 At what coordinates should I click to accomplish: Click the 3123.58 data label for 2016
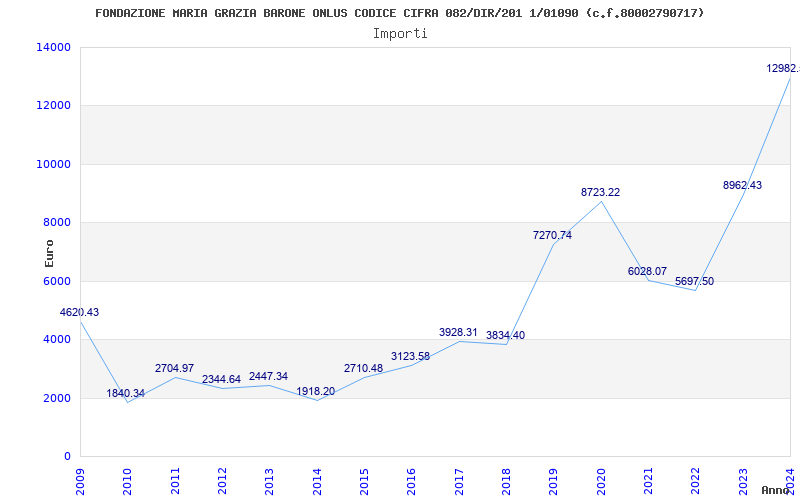tap(410, 356)
